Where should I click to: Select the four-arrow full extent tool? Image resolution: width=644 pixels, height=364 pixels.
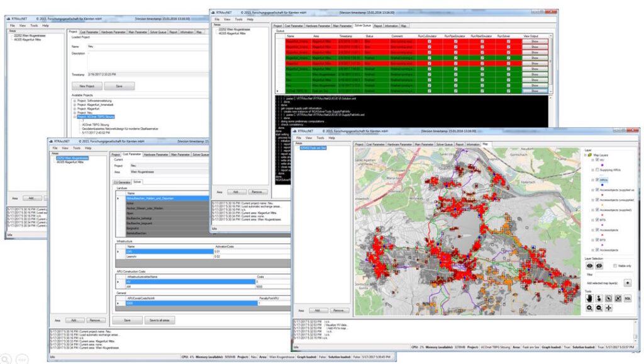pos(608,309)
